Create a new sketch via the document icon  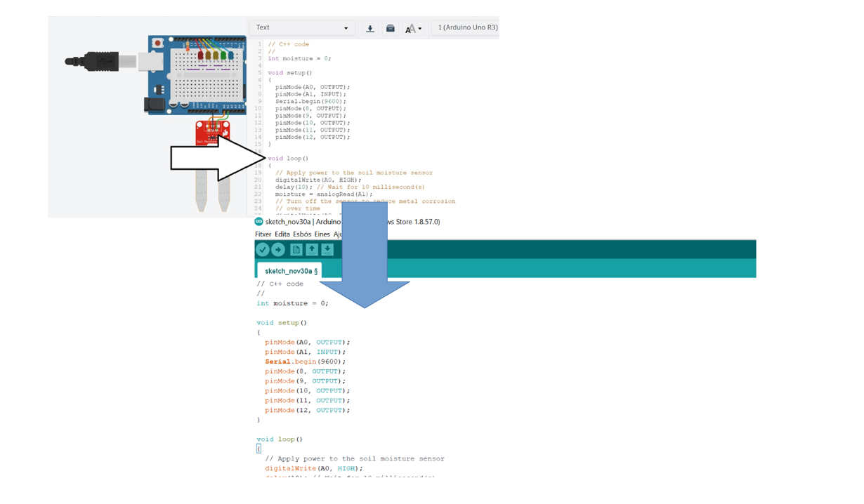pos(296,249)
